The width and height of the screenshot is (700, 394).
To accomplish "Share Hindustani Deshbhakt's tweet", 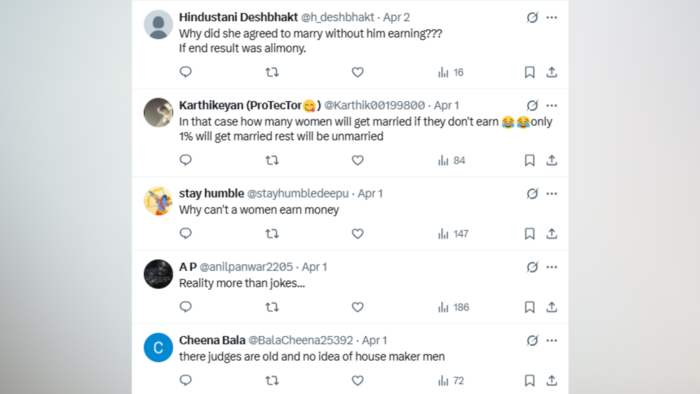I will [552, 72].
